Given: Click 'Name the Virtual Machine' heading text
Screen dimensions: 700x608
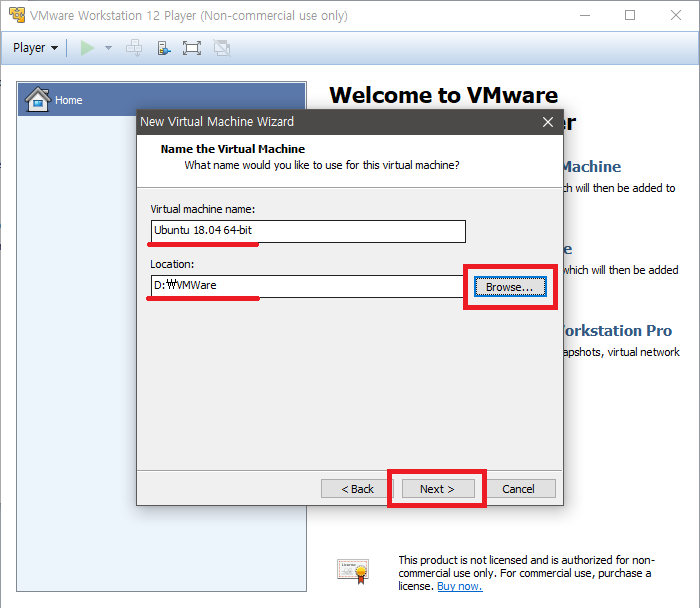Looking at the screenshot, I should (x=233, y=149).
